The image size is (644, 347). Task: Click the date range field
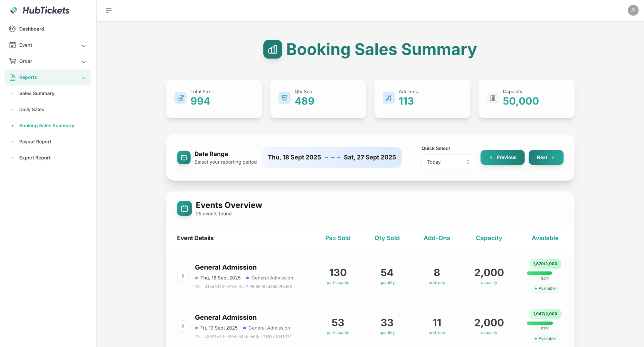coord(332,157)
